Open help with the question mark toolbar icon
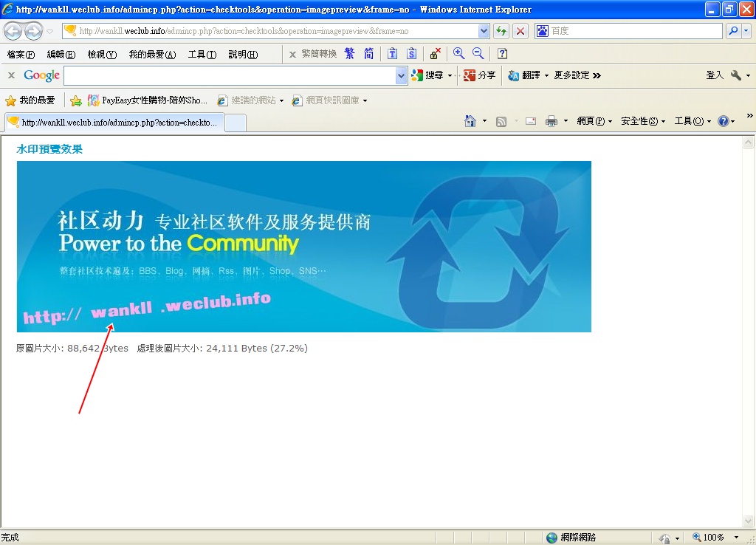This screenshot has height=545, width=756. 502,53
